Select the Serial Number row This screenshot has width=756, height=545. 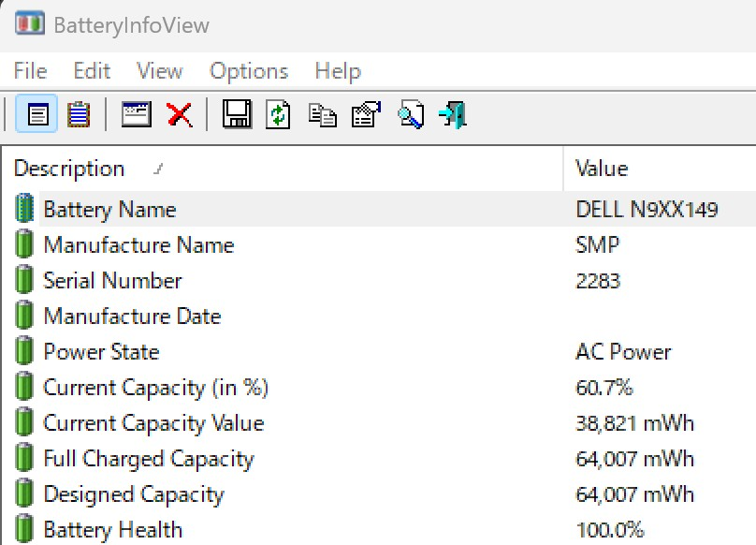coord(380,280)
